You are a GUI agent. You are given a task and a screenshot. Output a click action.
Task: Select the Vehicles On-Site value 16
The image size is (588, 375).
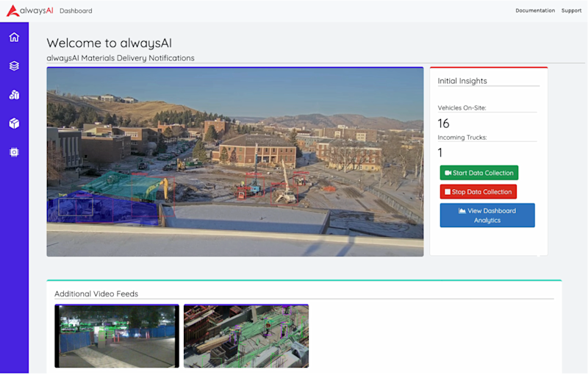click(443, 124)
